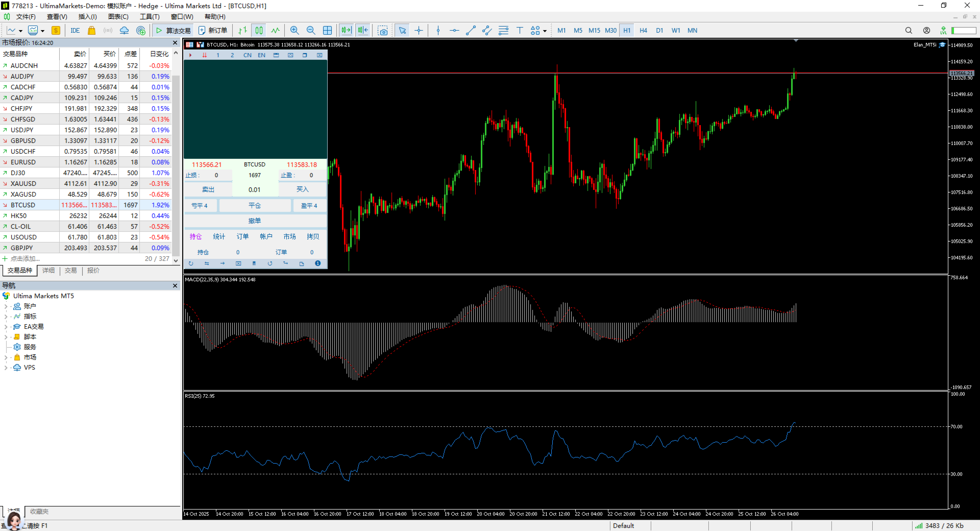
Task: Click the 买入 buy button
Action: pyautogui.click(x=303, y=189)
